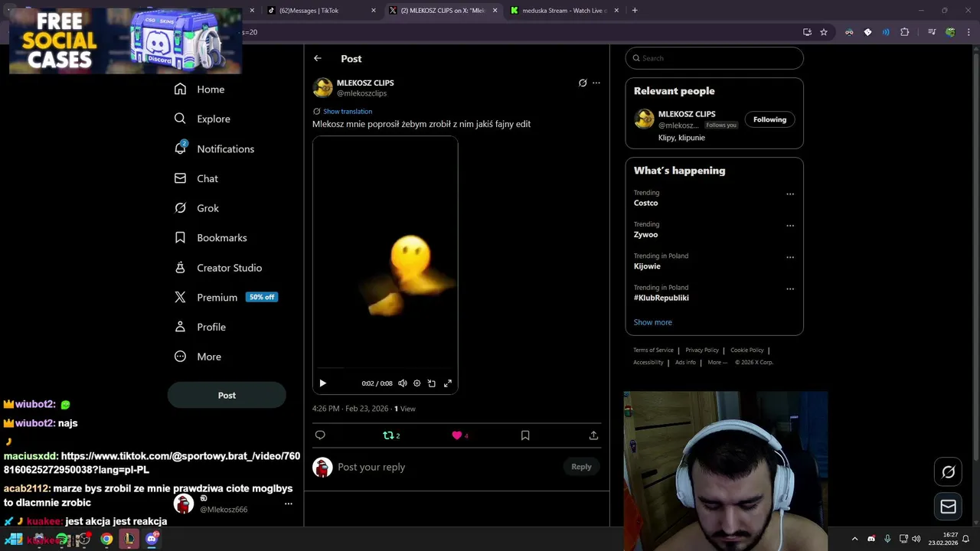Open the Privacy Policy link
The image size is (980, 551).
click(702, 350)
